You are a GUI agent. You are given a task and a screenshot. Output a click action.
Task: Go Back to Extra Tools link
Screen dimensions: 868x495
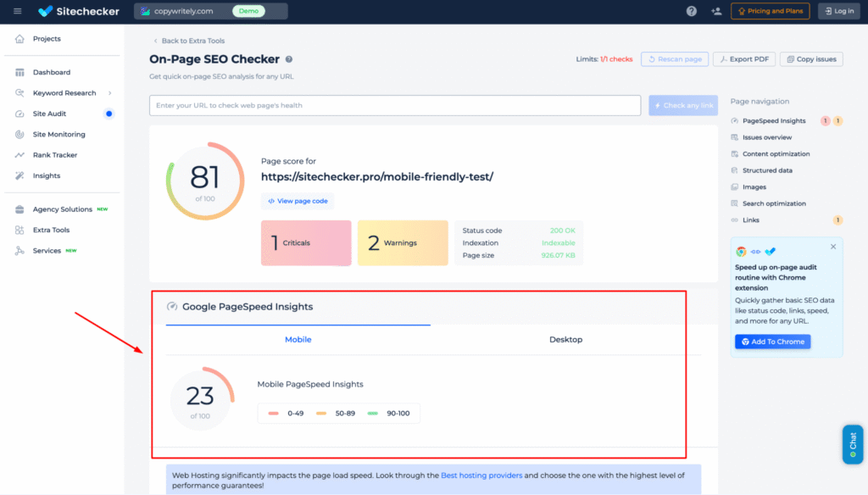[189, 41]
